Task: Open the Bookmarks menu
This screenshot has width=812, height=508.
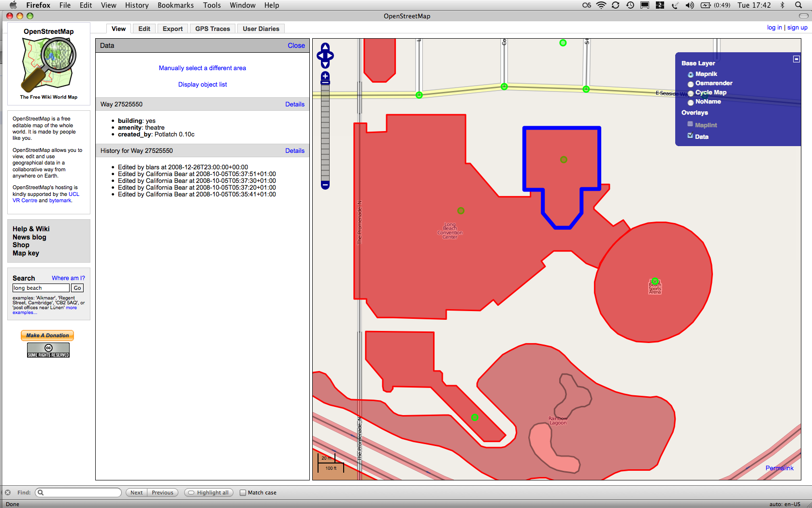Action: click(x=175, y=5)
